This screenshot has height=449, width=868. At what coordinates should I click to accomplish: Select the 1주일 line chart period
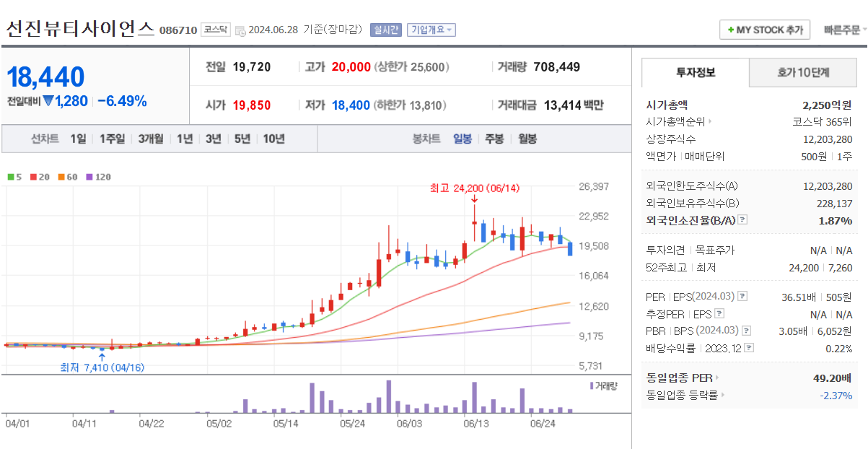(x=112, y=139)
